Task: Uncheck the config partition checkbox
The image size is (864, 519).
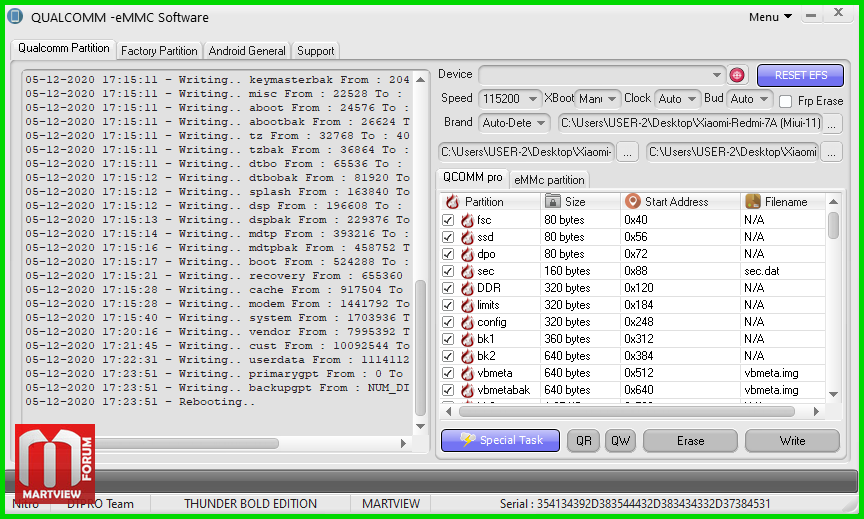Action: pyautogui.click(x=448, y=322)
